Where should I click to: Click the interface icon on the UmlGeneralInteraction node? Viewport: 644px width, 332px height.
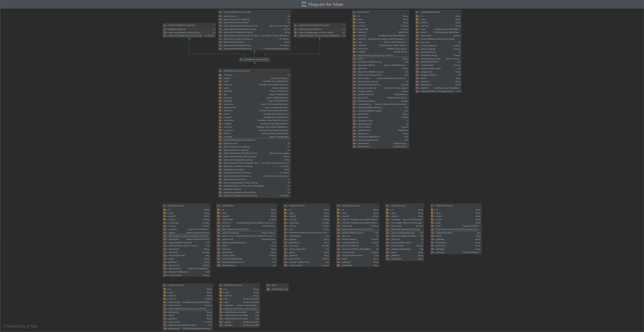(x=241, y=59)
